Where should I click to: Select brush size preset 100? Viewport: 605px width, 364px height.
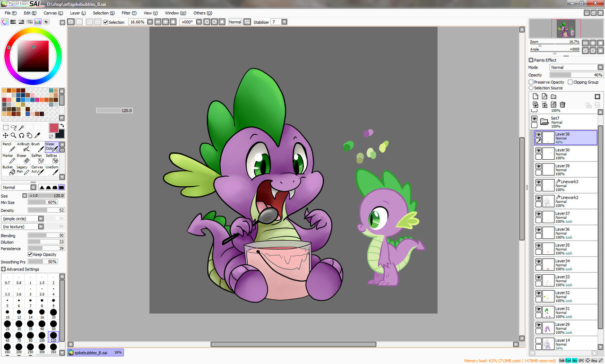42,337
